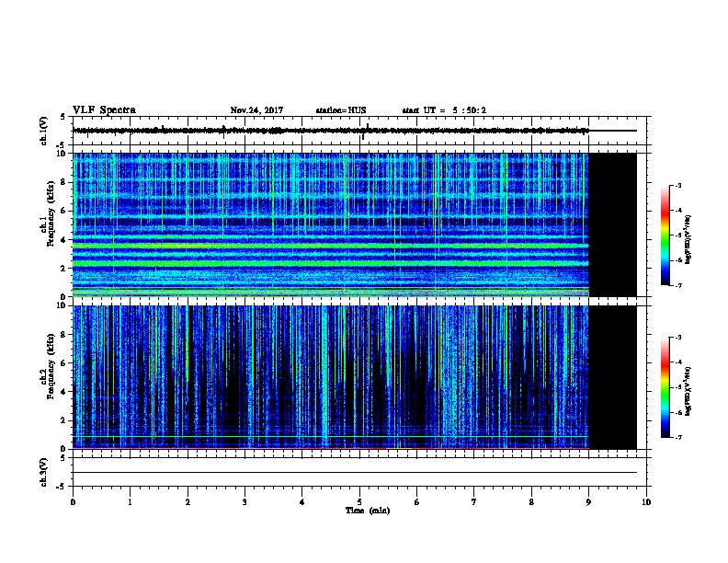Click the time axis tick label "9"
Viewport: 728px width, 563px height.
click(x=588, y=502)
